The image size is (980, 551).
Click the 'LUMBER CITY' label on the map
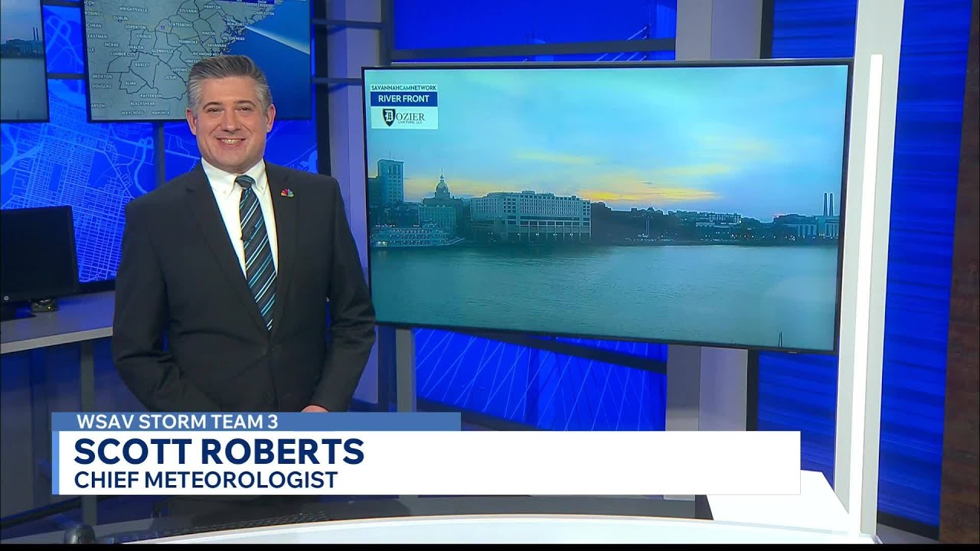(123, 54)
